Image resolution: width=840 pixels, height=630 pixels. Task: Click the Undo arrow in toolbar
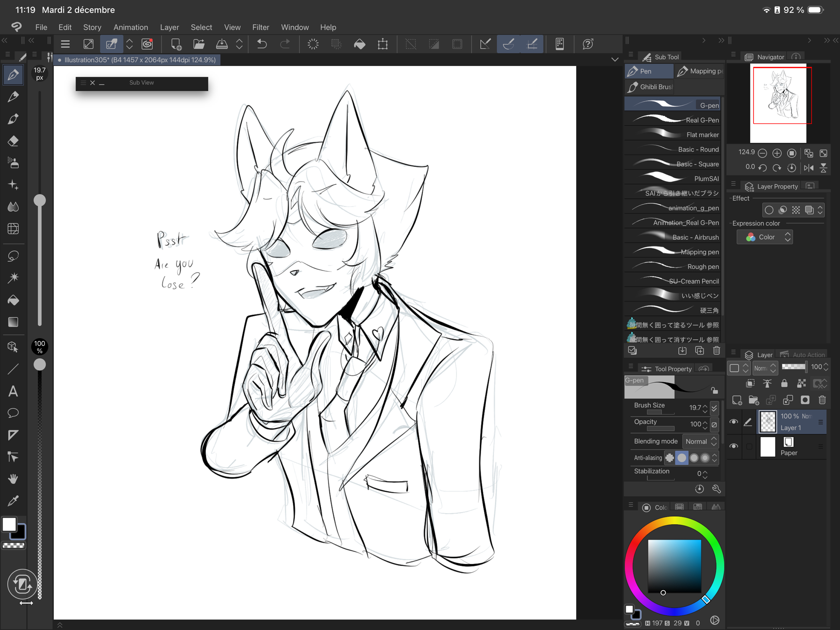pos(262,44)
